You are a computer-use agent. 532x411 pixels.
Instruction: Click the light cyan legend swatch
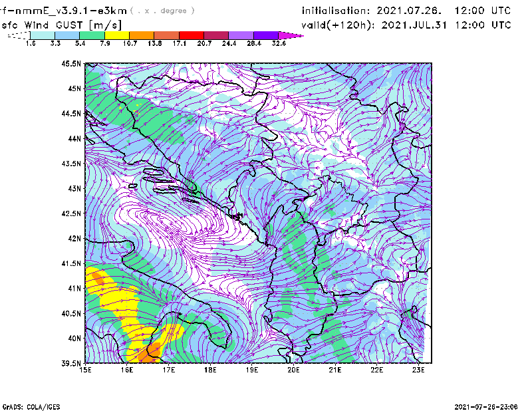(43, 35)
